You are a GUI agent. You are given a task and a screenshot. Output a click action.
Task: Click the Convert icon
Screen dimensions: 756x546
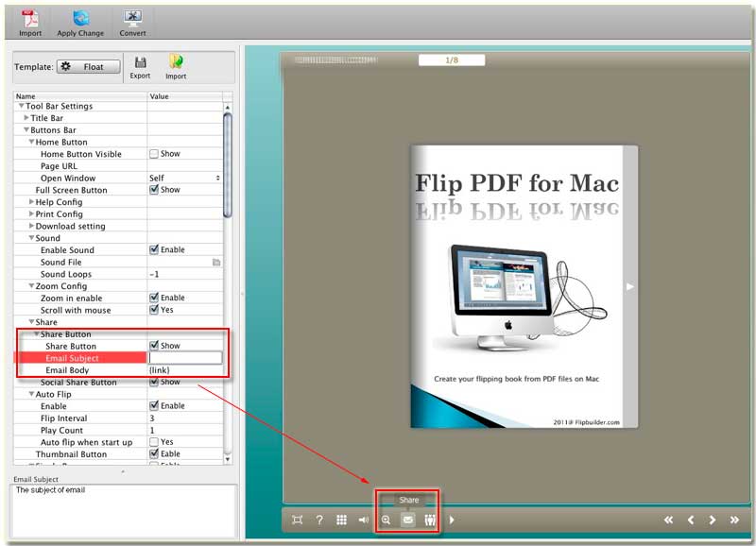[x=132, y=18]
